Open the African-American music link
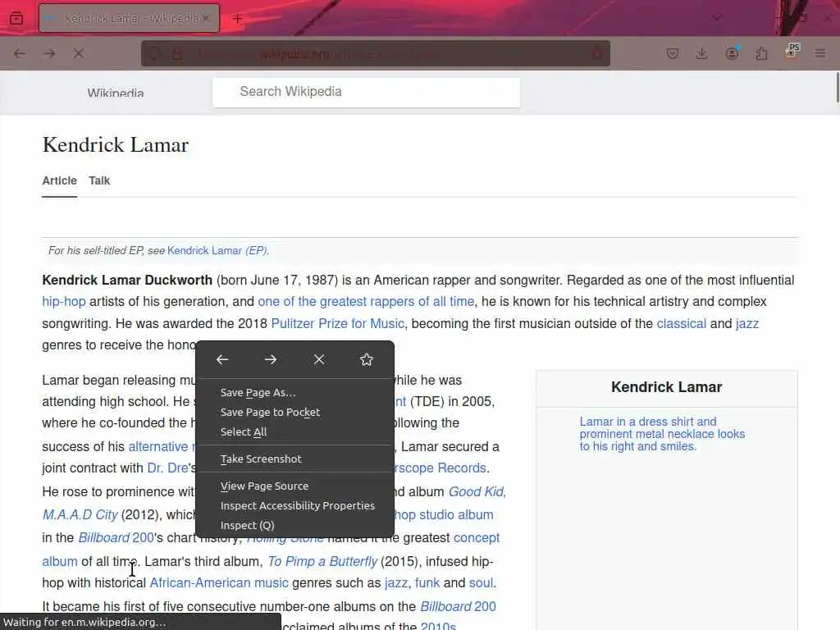Image resolution: width=840 pixels, height=630 pixels. point(218,583)
